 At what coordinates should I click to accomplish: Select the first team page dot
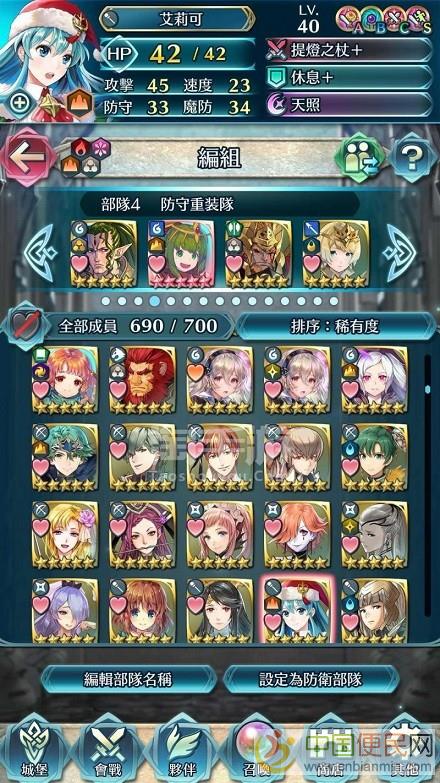[x=105, y=301]
